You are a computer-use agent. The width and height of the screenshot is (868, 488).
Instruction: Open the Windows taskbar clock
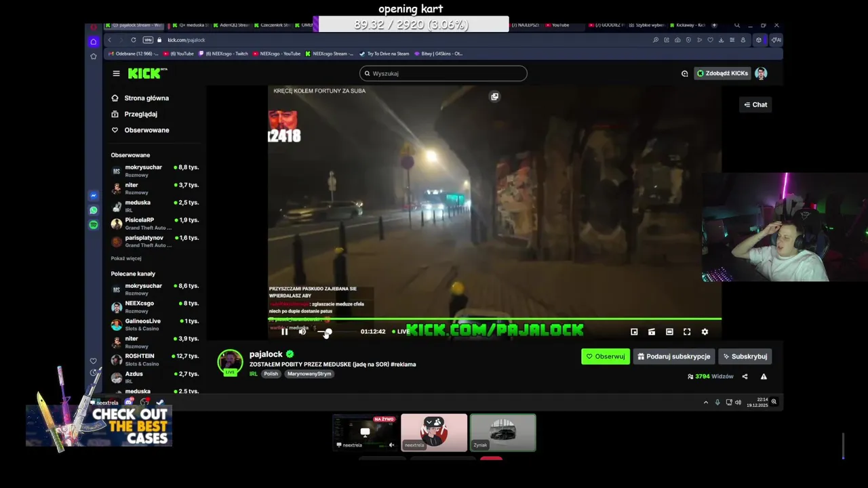757,402
